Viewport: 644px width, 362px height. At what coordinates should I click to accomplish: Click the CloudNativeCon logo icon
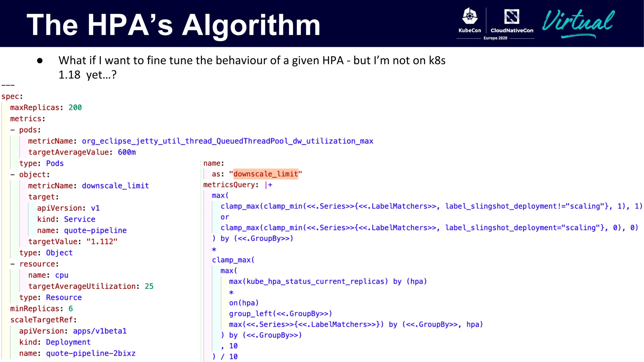[512, 16]
